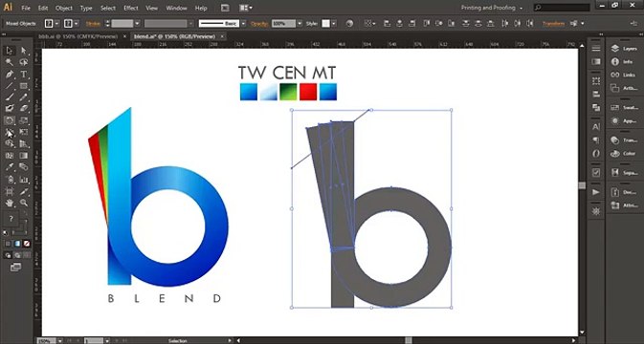Open the Layers panel

pyautogui.click(x=624, y=49)
